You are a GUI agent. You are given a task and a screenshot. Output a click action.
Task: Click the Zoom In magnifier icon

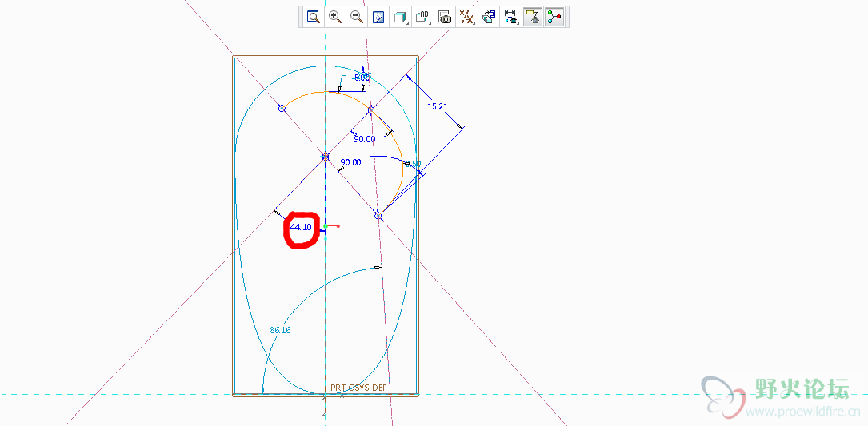coord(335,17)
